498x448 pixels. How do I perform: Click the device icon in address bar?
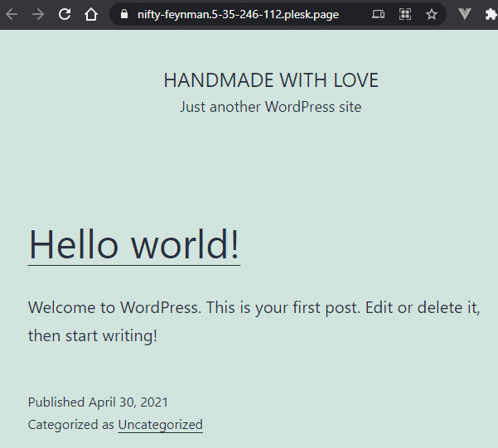pos(378,14)
